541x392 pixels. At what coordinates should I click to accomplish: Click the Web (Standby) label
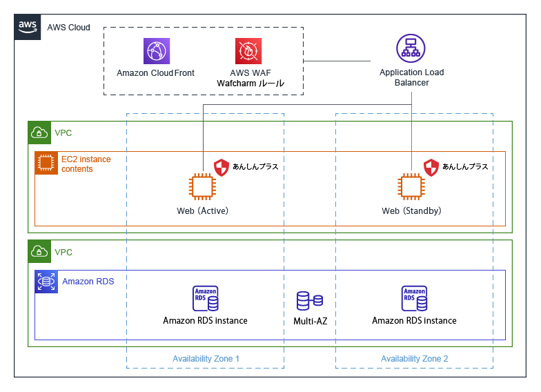tap(411, 211)
